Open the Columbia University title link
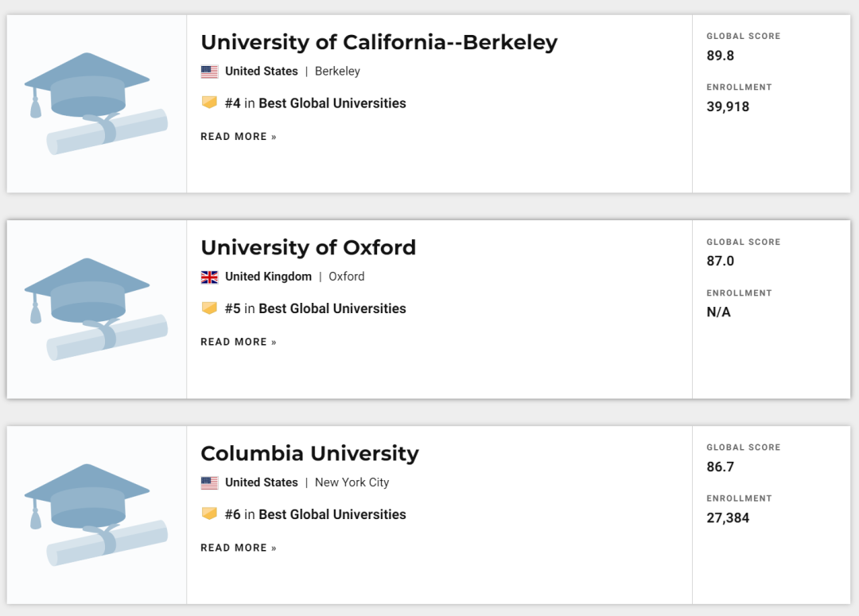 coord(309,453)
